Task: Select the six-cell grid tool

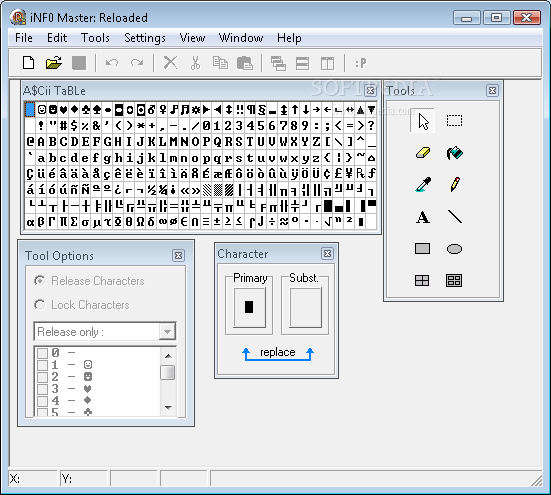Action: (x=454, y=280)
